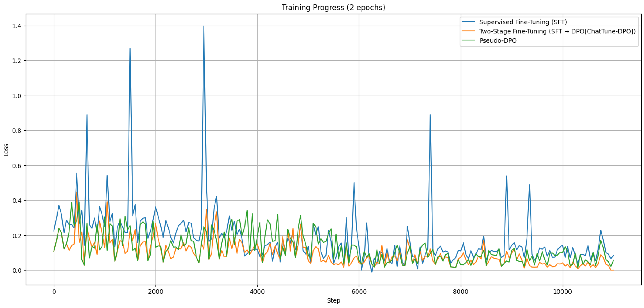This screenshot has height=308, width=644.
Task: Click the blue SFT legend line swatch
Action: 468,22
